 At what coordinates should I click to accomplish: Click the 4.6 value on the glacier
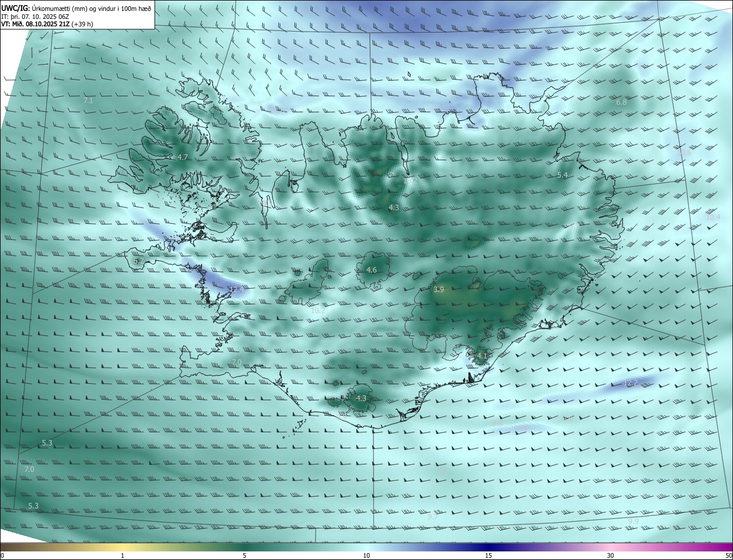372,270
